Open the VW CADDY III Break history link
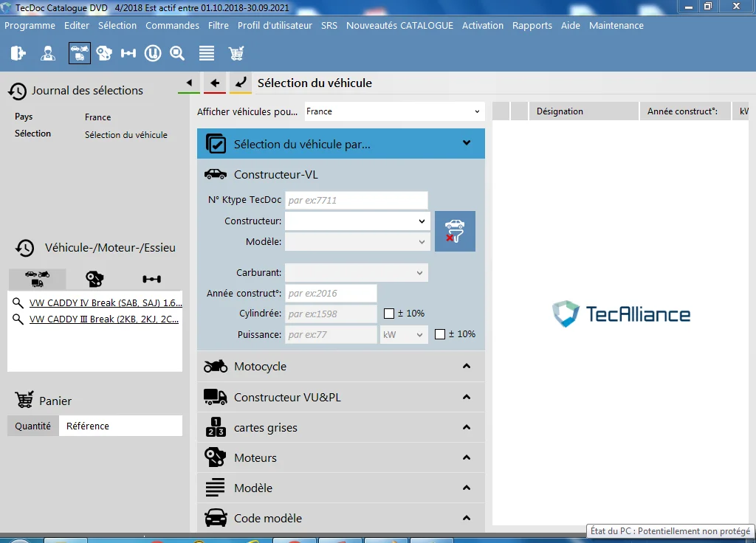This screenshot has width=756, height=543. tap(104, 319)
